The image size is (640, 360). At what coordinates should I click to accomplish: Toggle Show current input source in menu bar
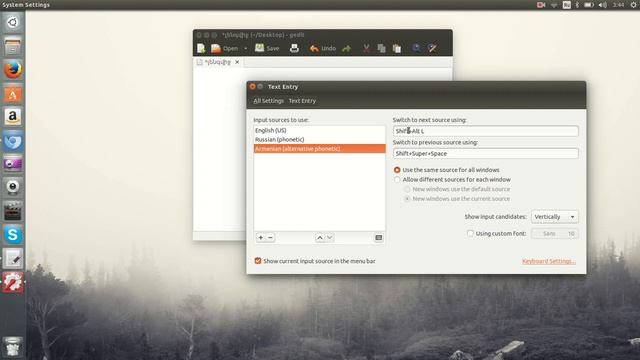pyautogui.click(x=258, y=261)
